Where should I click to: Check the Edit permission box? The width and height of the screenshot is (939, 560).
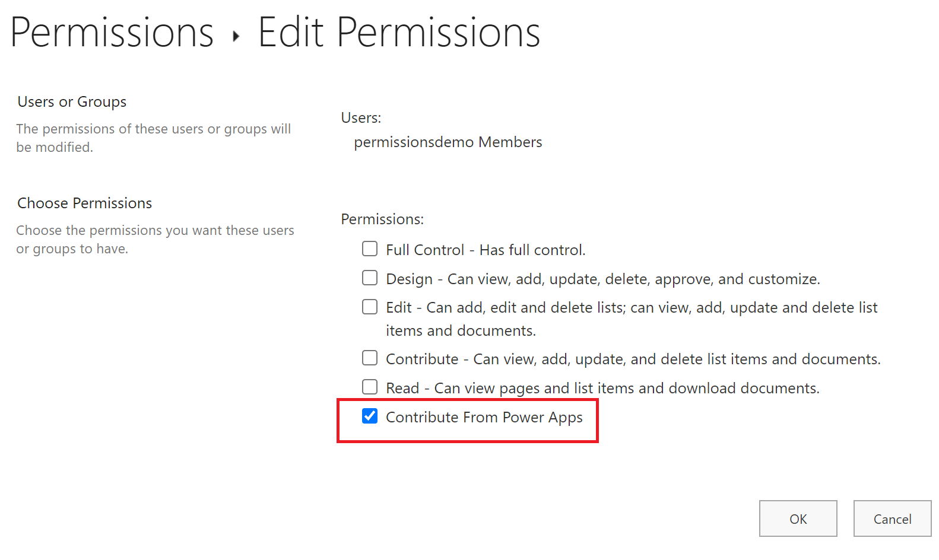tap(370, 307)
